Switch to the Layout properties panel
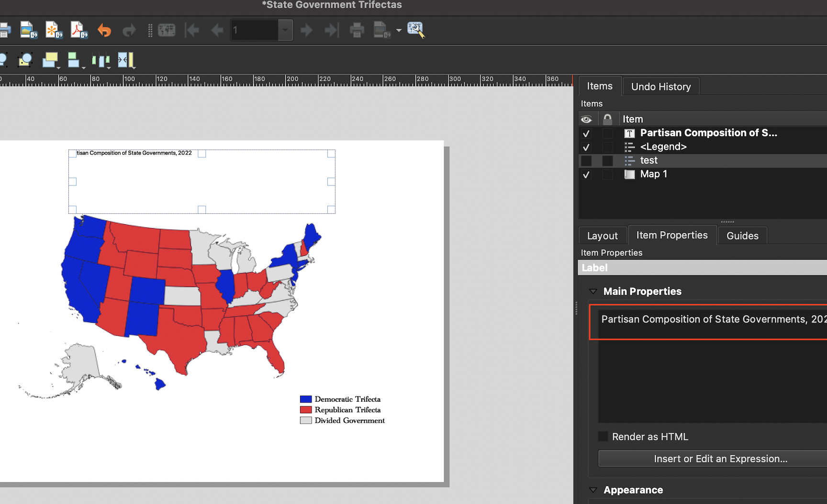827x504 pixels. tap(602, 235)
